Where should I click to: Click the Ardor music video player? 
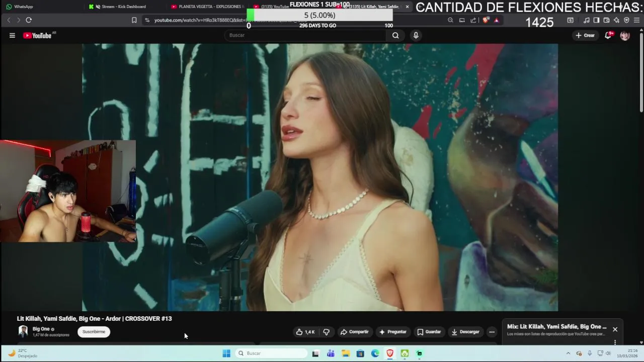[x=320, y=177]
